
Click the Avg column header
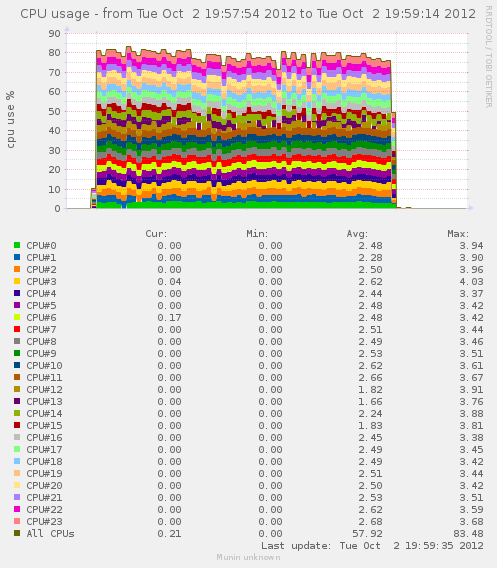pyautogui.click(x=357, y=234)
